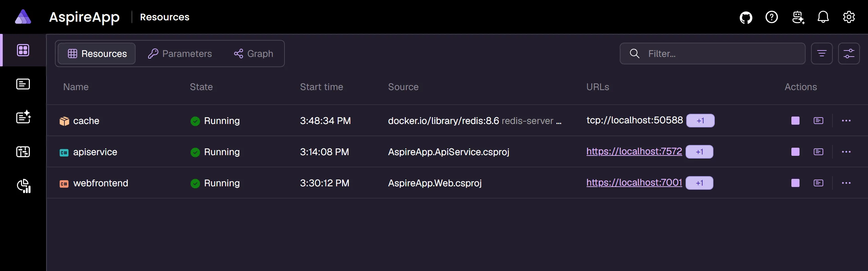Sort by the Start time column header
The image size is (868, 271).
(321, 87)
